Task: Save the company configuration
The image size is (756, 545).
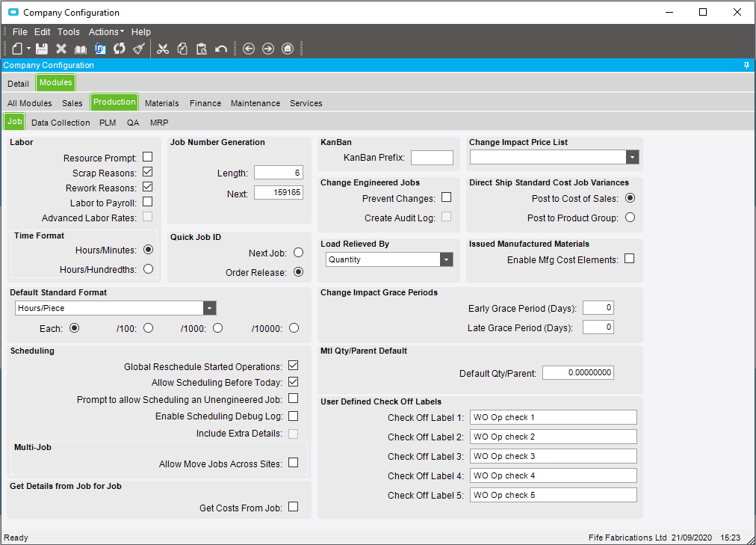Action: click(x=42, y=49)
